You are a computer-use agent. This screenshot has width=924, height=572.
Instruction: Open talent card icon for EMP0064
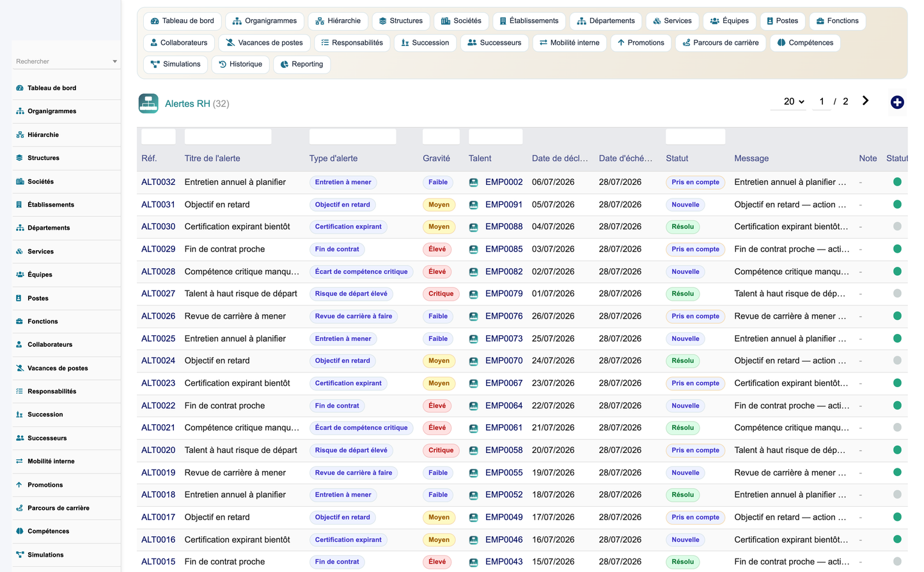pos(474,406)
